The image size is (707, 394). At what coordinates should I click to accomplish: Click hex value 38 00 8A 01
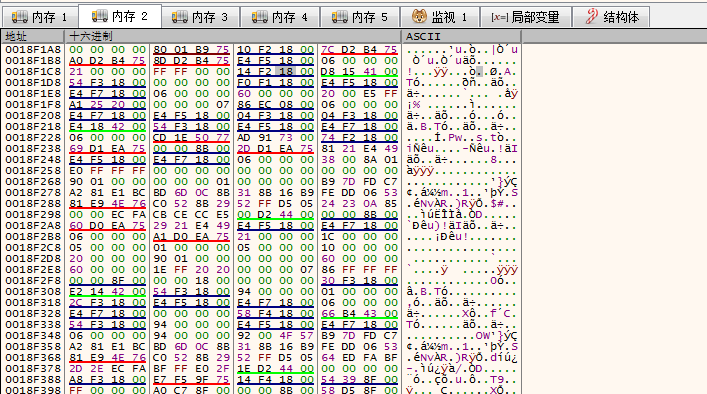[359, 160]
